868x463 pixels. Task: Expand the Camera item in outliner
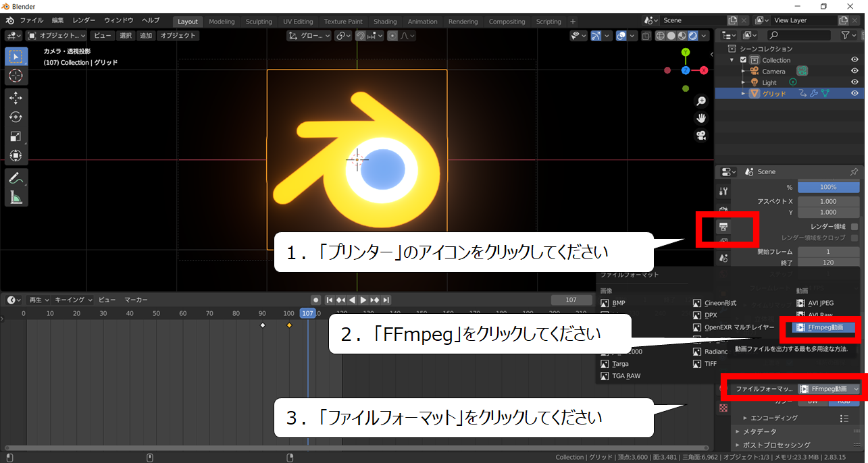(744, 71)
